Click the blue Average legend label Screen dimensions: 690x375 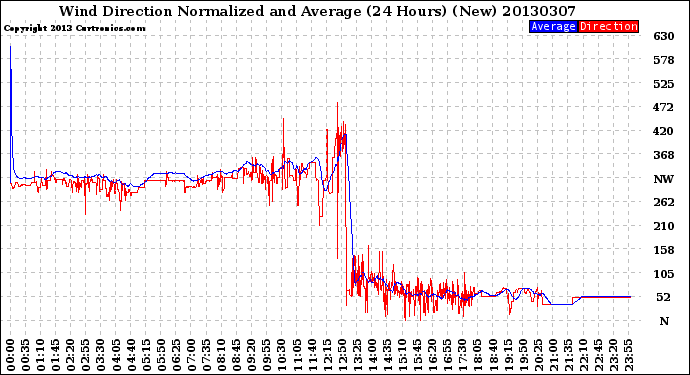(553, 26)
